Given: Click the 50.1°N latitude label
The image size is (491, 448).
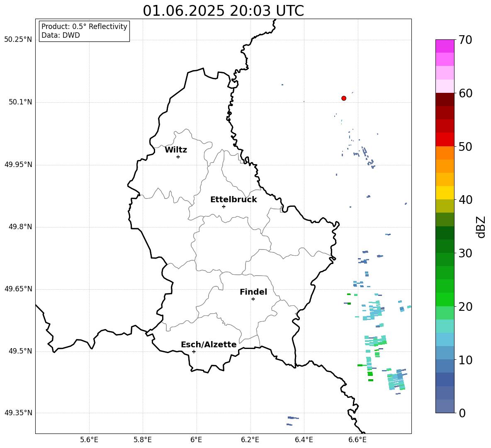Looking at the screenshot, I should coord(21,102).
